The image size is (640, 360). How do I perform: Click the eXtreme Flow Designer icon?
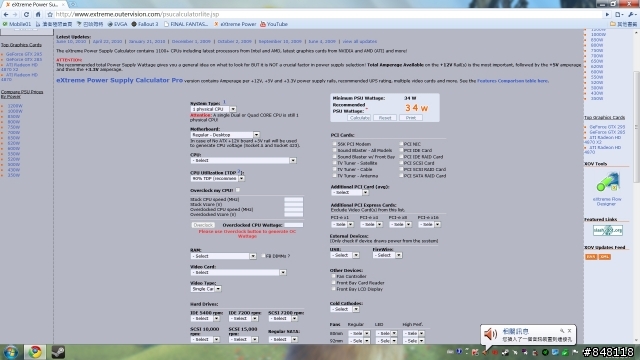click(607, 182)
